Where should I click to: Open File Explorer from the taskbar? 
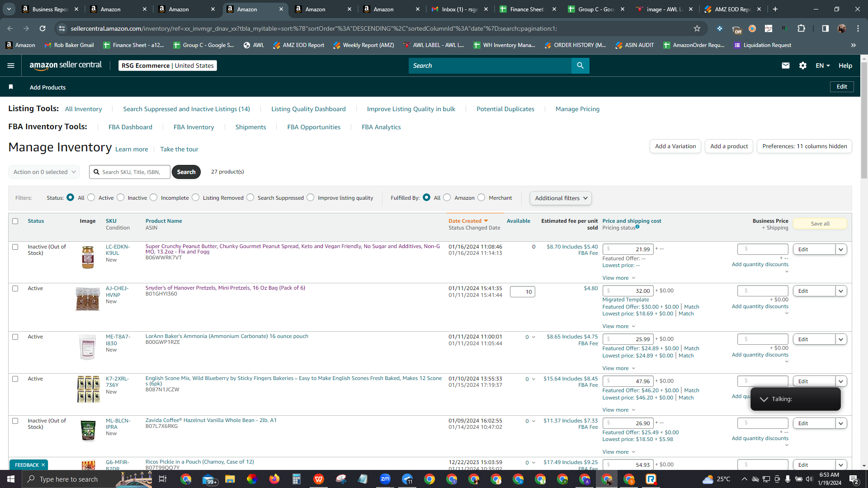tap(230, 479)
